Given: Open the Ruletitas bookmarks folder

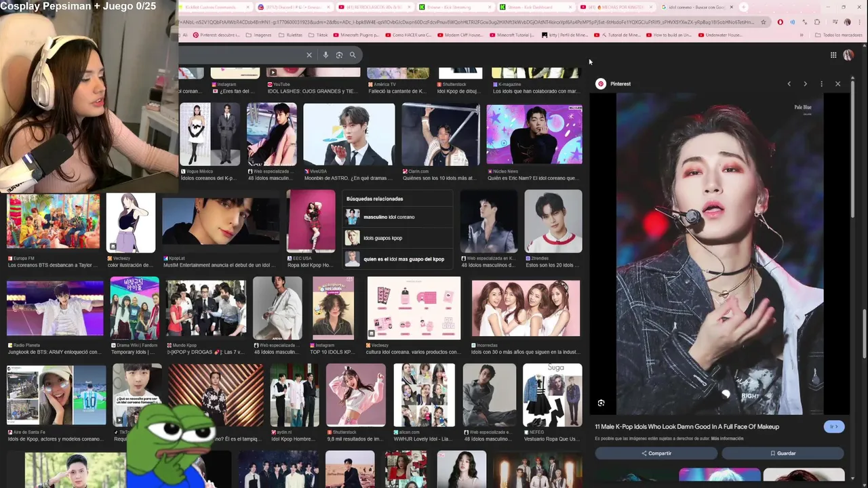Looking at the screenshot, I should pos(290,35).
